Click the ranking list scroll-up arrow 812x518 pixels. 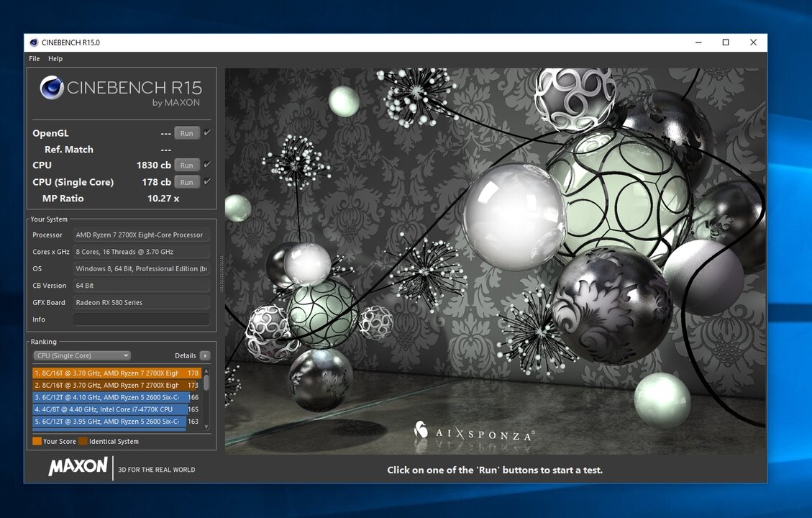click(x=206, y=371)
